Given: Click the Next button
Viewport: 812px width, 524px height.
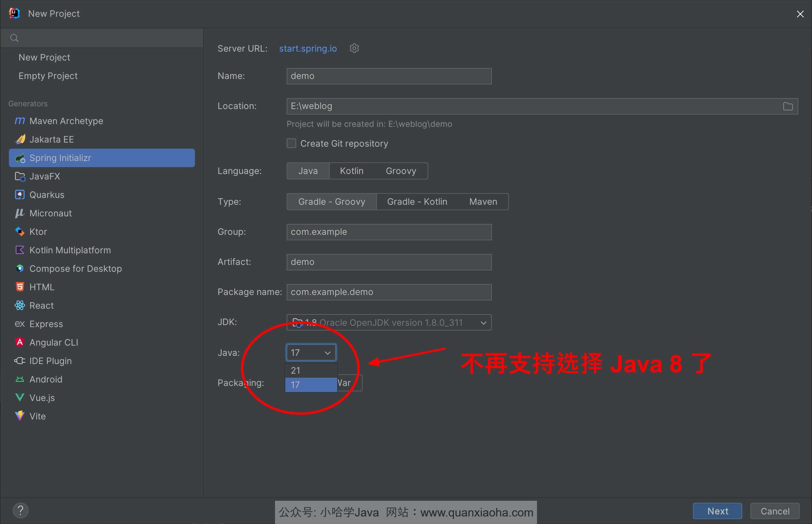Looking at the screenshot, I should (x=718, y=511).
